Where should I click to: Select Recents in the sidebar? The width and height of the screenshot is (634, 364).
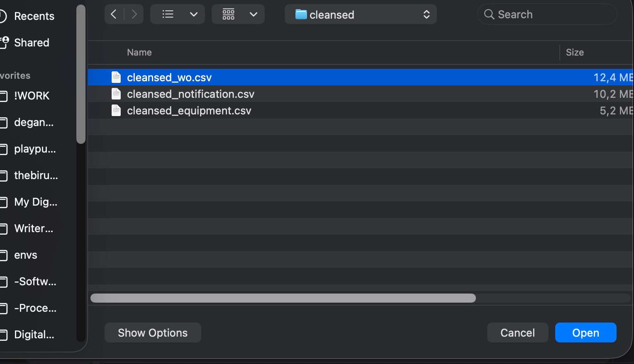[34, 16]
